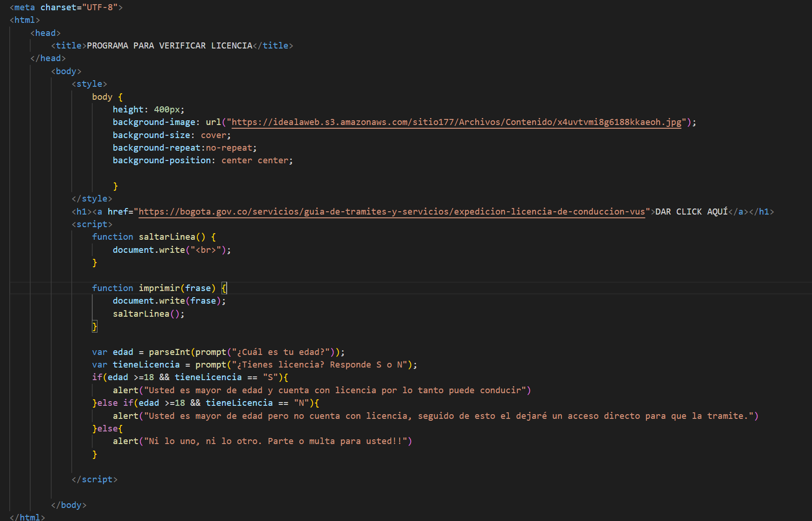Click alert 'puede conducir' message line
Screen dimensions: 812x521
click(322, 390)
